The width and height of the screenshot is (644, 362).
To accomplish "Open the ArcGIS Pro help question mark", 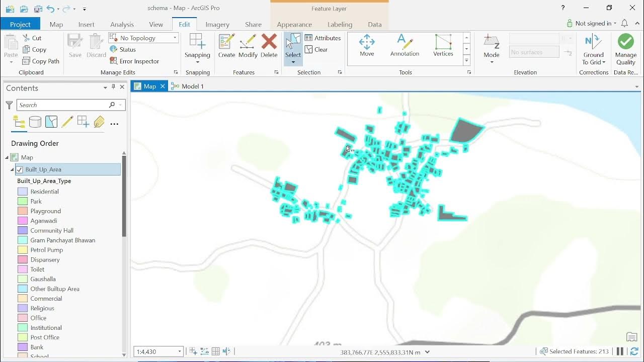I will coord(563,8).
